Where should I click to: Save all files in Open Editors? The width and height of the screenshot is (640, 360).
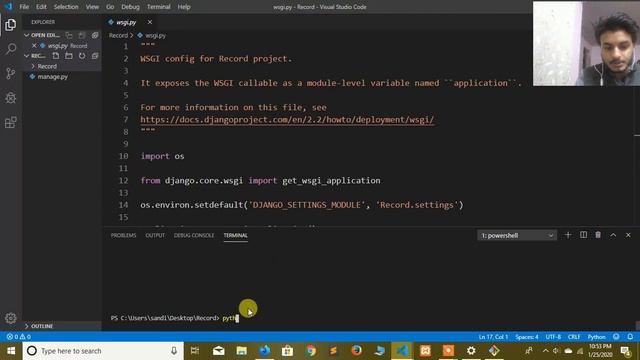pos(82,35)
